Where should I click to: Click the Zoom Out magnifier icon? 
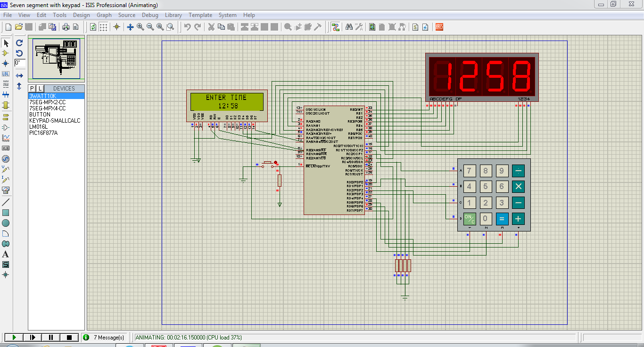(150, 27)
